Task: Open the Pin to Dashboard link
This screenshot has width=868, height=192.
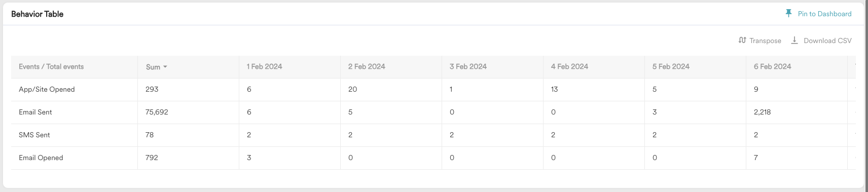Action: click(824, 14)
